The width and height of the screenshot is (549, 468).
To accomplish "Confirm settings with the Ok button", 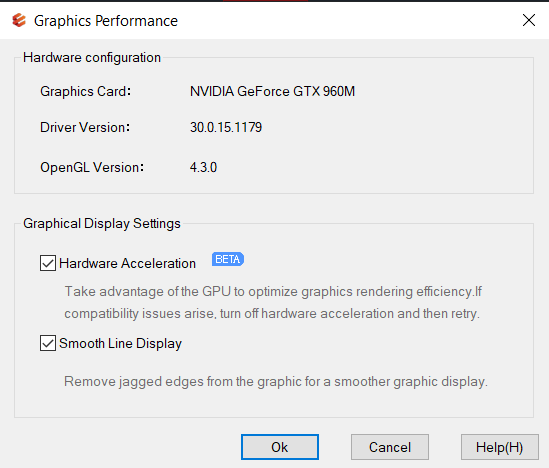I will coord(280,447).
